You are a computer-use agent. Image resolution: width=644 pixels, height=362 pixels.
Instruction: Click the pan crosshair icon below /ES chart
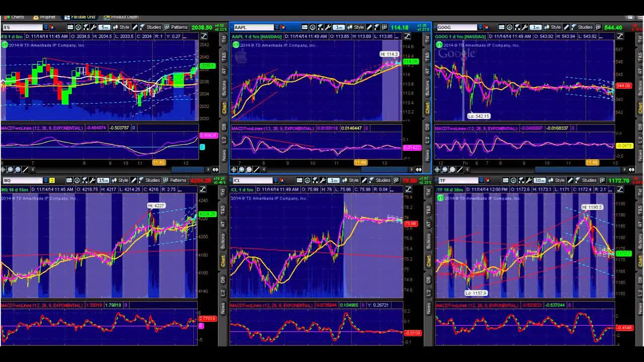tap(3, 169)
